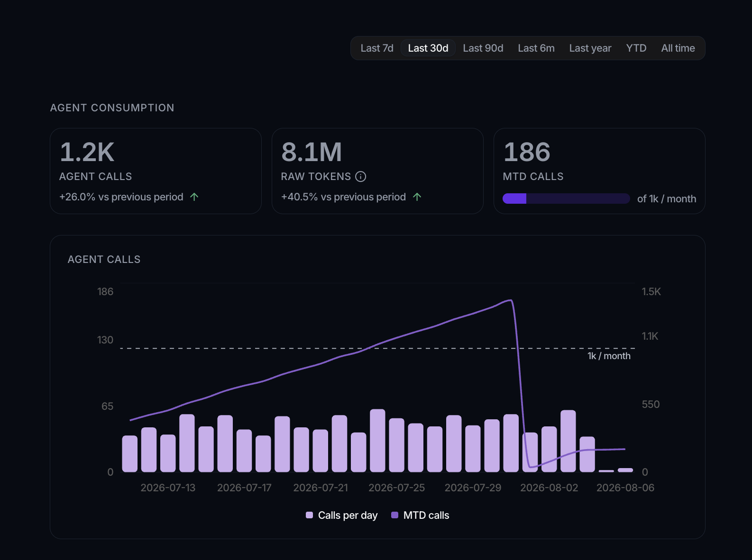Screen dimensions: 752x560
Task: Click the 2026-07-13 axis date
Action: [168, 488]
